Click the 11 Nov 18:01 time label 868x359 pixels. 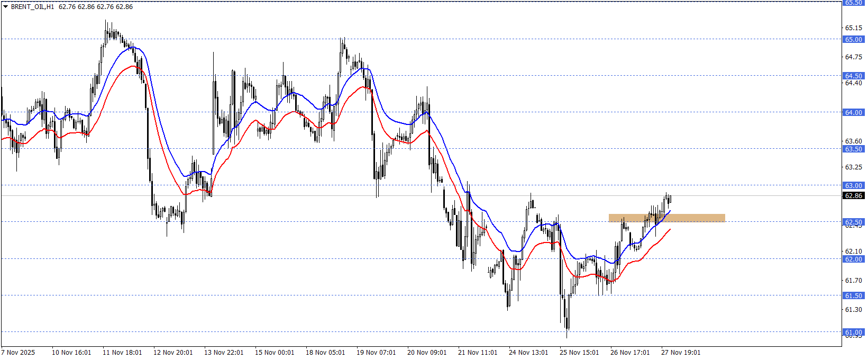(122, 352)
